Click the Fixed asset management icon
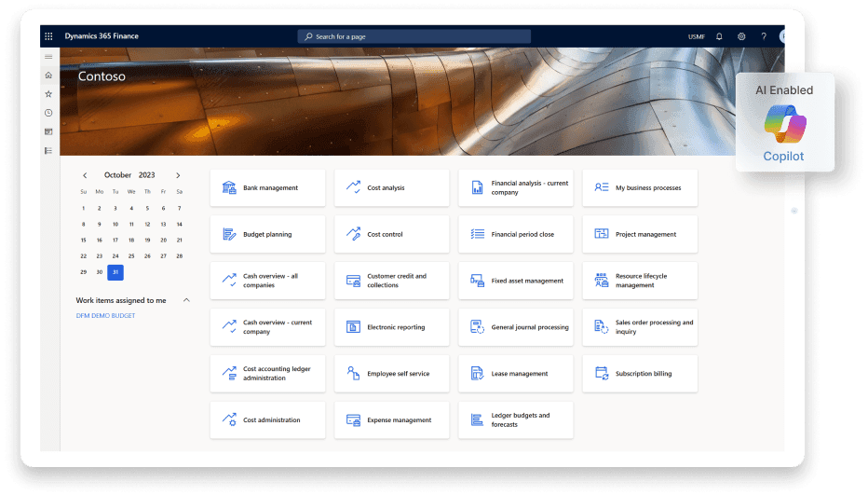 coord(477,281)
